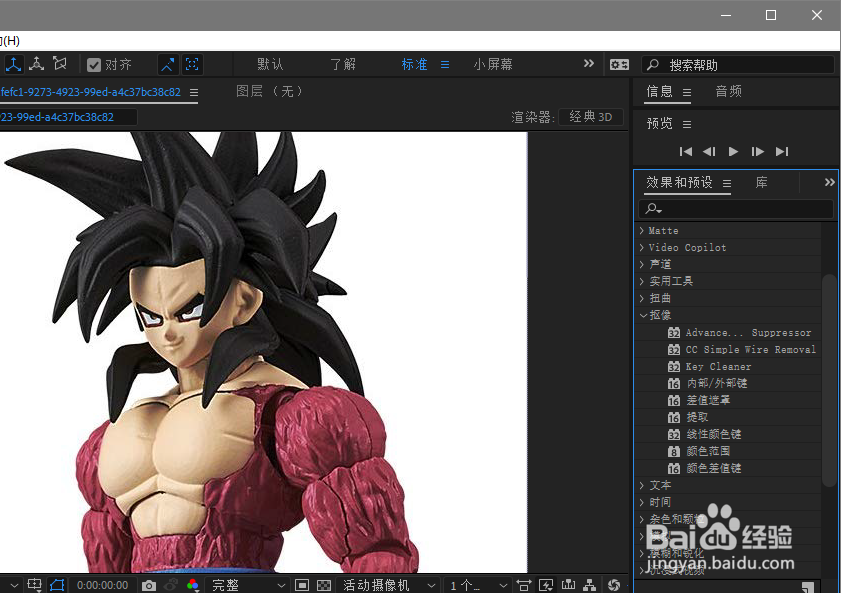This screenshot has height=593, width=841.
Task: Expand the Matte effects category
Action: click(x=642, y=231)
